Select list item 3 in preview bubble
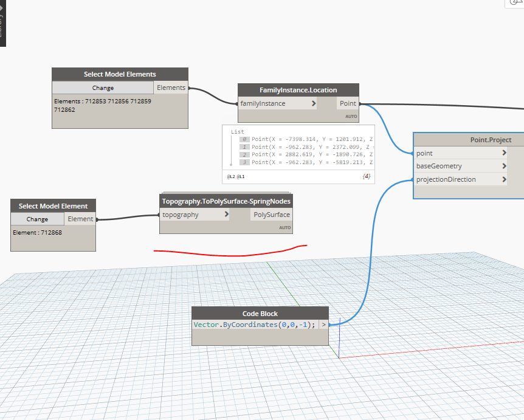Image resolution: width=524 pixels, height=420 pixels. coord(306,162)
